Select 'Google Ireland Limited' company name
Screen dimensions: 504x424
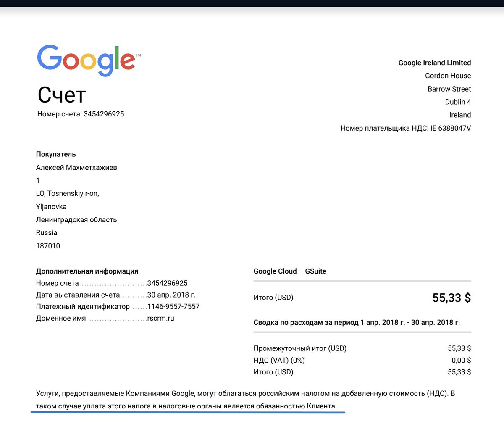click(x=435, y=63)
